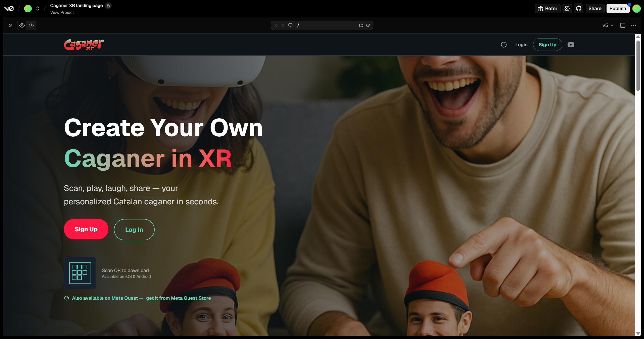Open preview in new tab icon
This screenshot has width=644, height=339.
[x=361, y=25]
